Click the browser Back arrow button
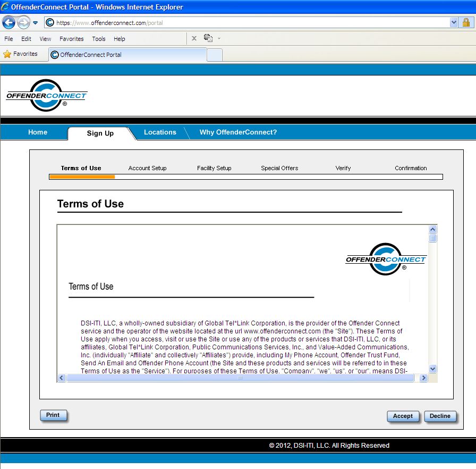 pos(8,23)
